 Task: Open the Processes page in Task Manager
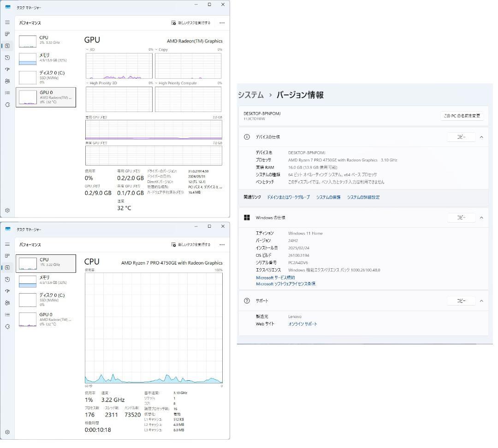click(7, 34)
